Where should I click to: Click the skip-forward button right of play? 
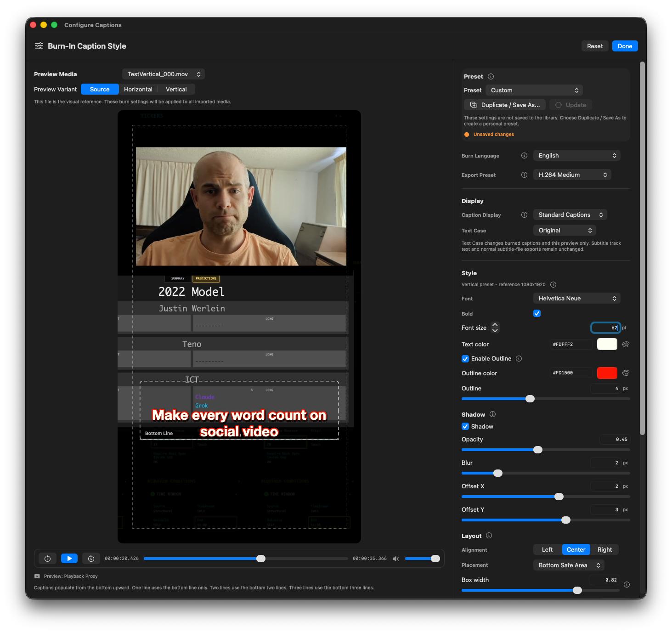[x=91, y=559]
